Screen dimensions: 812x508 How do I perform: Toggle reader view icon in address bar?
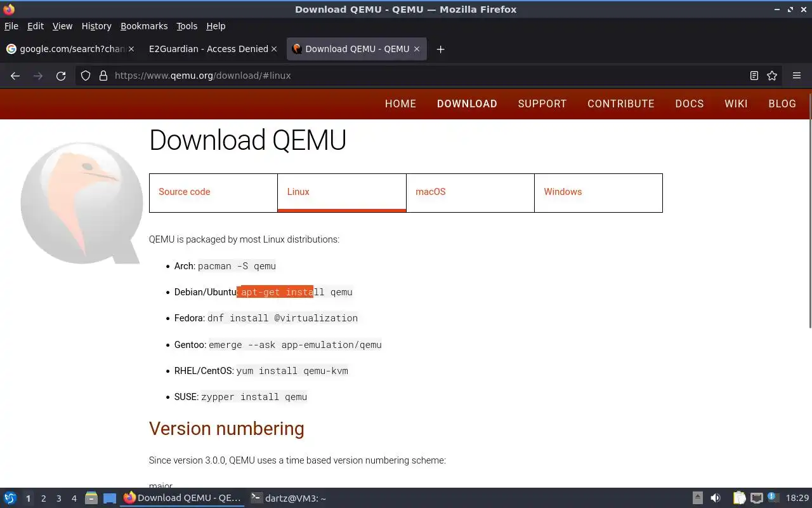[x=754, y=76]
